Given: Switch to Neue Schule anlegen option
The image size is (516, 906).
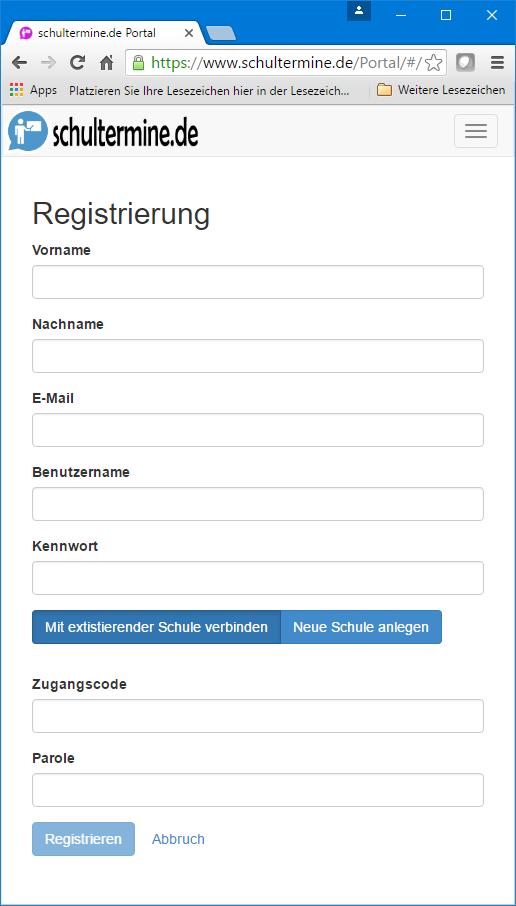Looking at the screenshot, I should [x=361, y=627].
